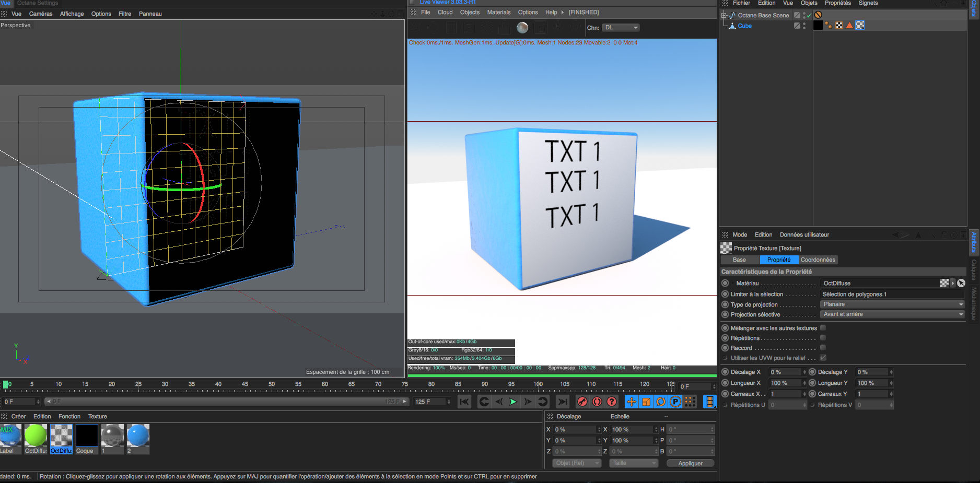
Task: Click the Limiter à la sélection field
Action: coord(893,294)
